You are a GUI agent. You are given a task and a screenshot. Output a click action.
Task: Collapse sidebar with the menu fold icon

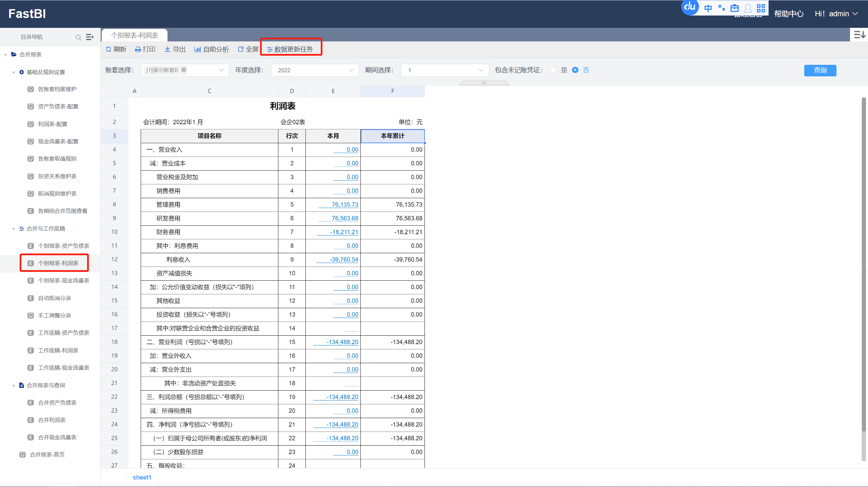[x=90, y=37]
